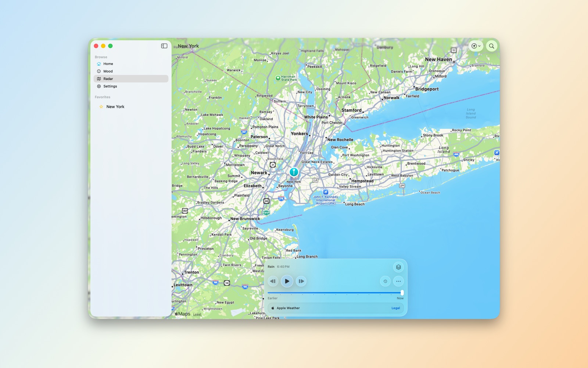This screenshot has height=368, width=588.
Task: Open Home in the sidebar
Action: tap(131, 64)
